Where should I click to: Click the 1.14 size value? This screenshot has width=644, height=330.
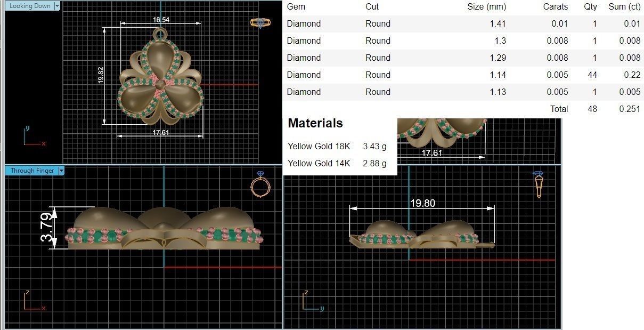[x=498, y=75]
